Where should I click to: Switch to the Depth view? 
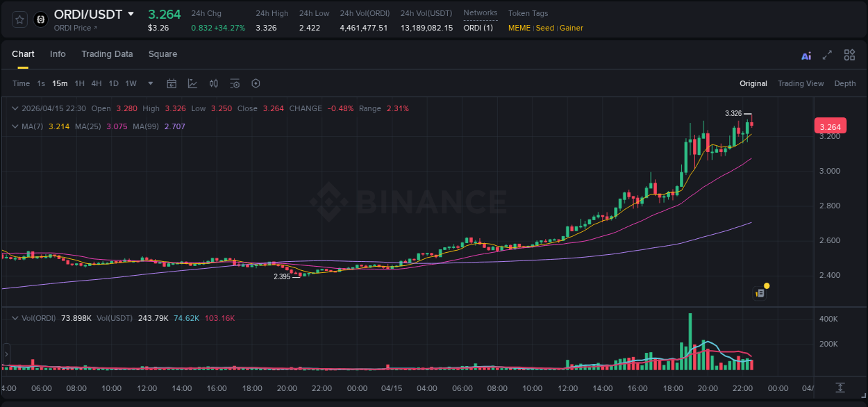click(x=845, y=83)
